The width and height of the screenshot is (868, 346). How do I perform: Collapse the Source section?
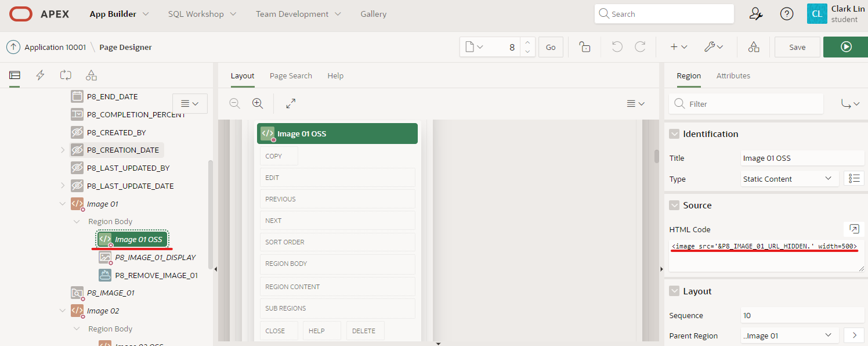click(x=674, y=206)
